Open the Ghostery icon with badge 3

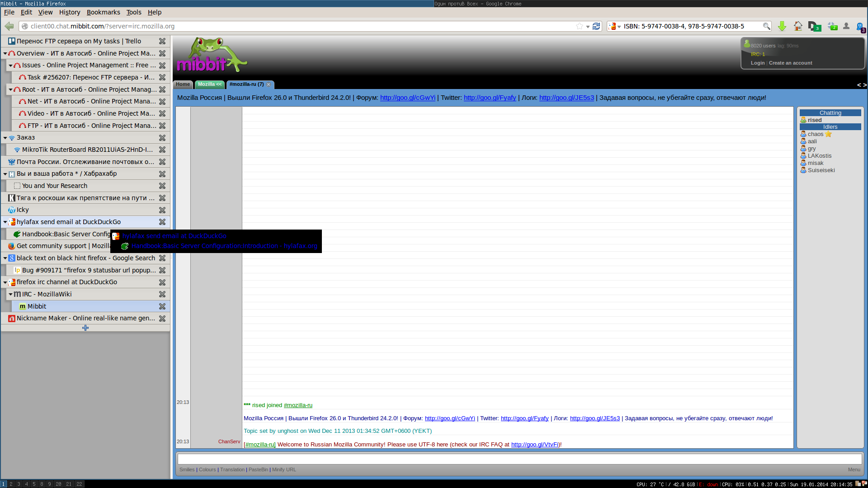[861, 27]
